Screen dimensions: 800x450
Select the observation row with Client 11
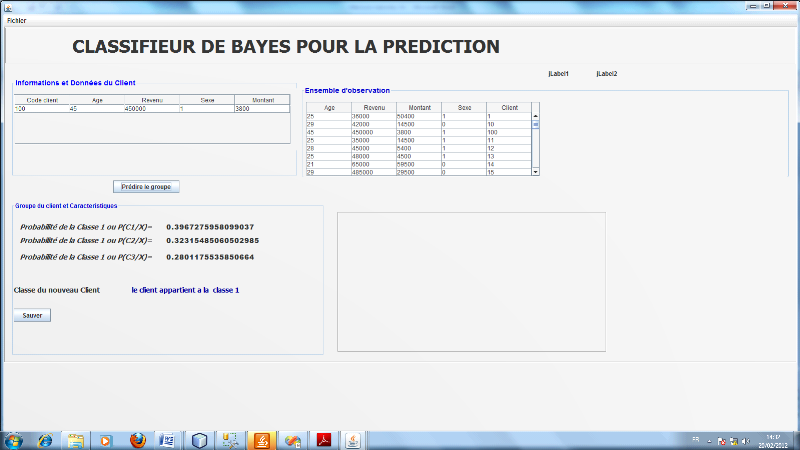[419, 140]
